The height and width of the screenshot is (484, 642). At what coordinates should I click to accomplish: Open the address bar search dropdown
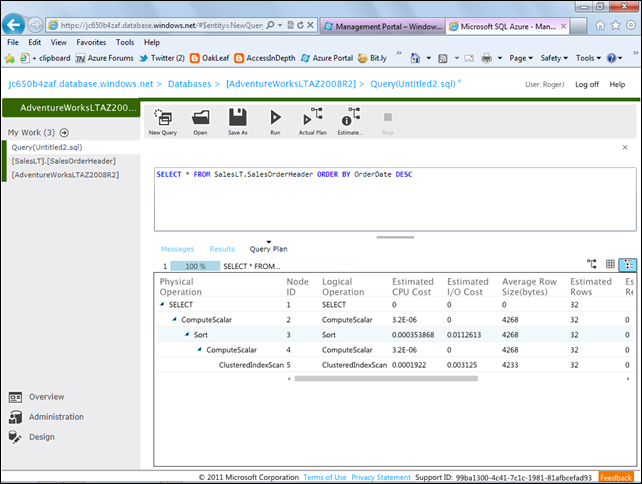[280, 25]
